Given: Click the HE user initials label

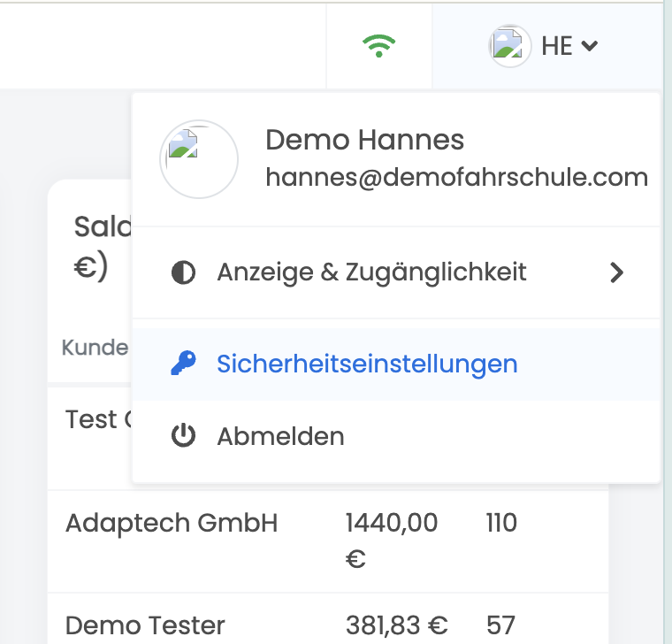Looking at the screenshot, I should pos(557,46).
